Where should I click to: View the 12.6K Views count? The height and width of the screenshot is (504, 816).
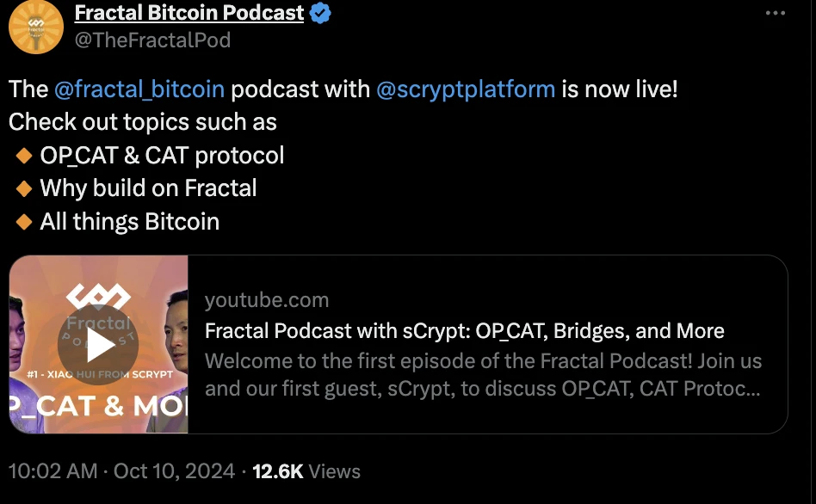point(306,471)
